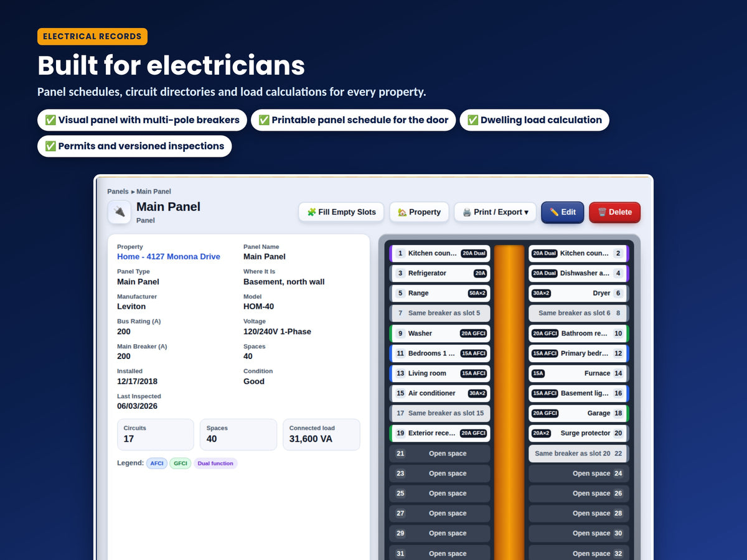Select slot 1 Kitchen counter breaker
This screenshot has height=560, width=747.
440,253
